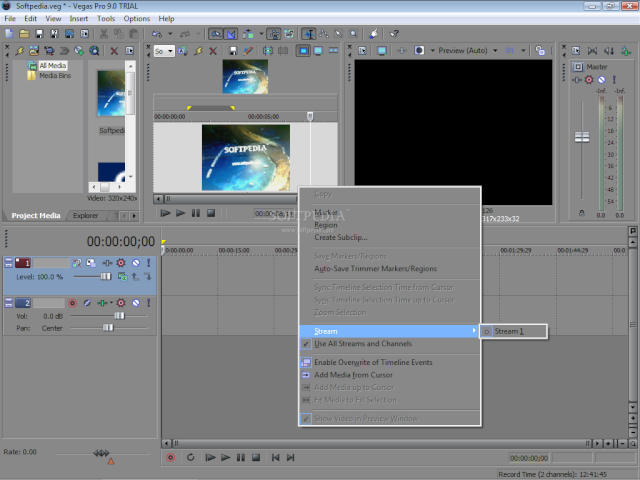Image resolution: width=640 pixels, height=480 pixels.
Task: Click the Open folder icon
Action: [24, 33]
